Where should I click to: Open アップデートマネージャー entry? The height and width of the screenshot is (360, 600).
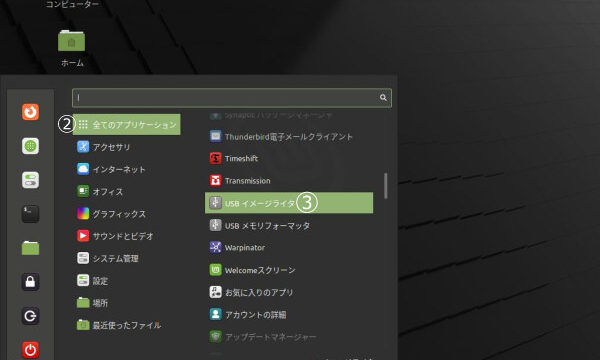(x=289, y=337)
